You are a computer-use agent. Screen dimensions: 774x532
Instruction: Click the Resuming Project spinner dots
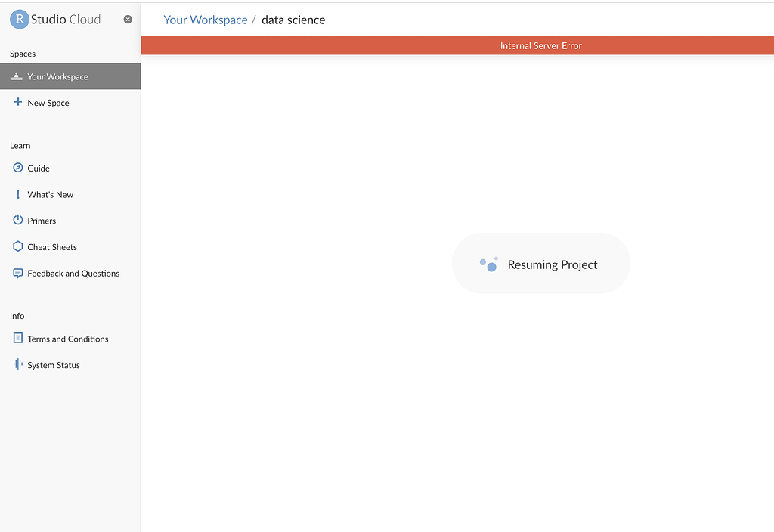pyautogui.click(x=489, y=264)
